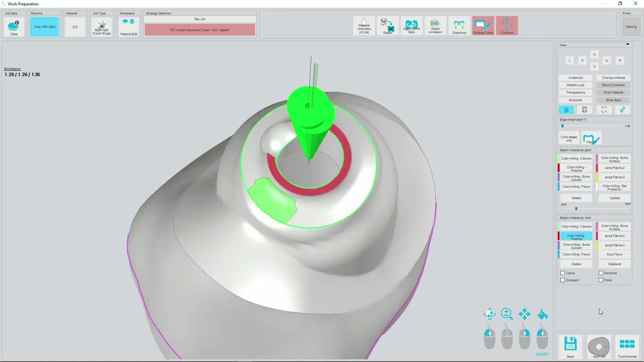Enable the Flood checkbox

tap(601, 280)
